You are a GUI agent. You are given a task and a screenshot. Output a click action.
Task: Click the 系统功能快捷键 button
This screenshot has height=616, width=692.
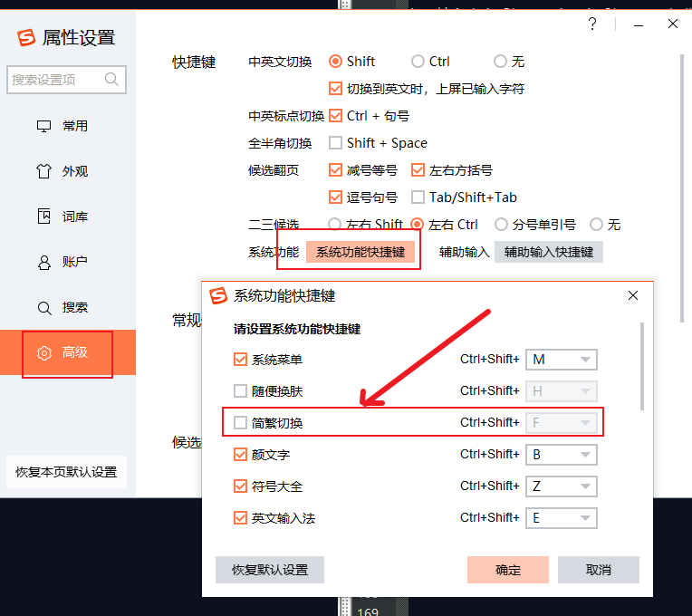coord(360,252)
